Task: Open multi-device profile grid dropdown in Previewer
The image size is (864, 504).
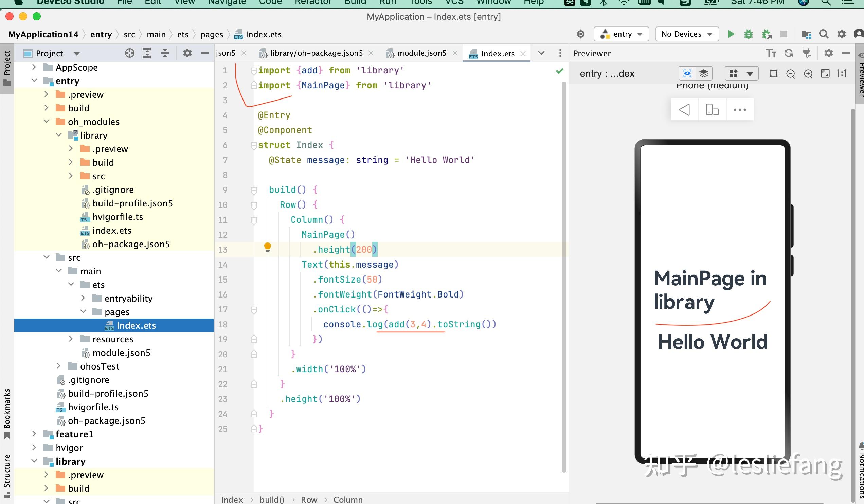Action: [741, 73]
